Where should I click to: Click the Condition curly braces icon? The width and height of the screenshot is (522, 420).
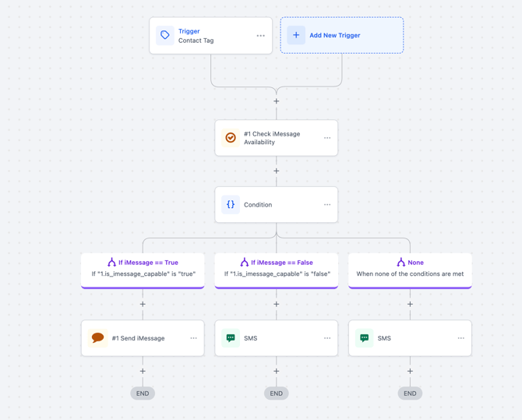[x=231, y=205]
